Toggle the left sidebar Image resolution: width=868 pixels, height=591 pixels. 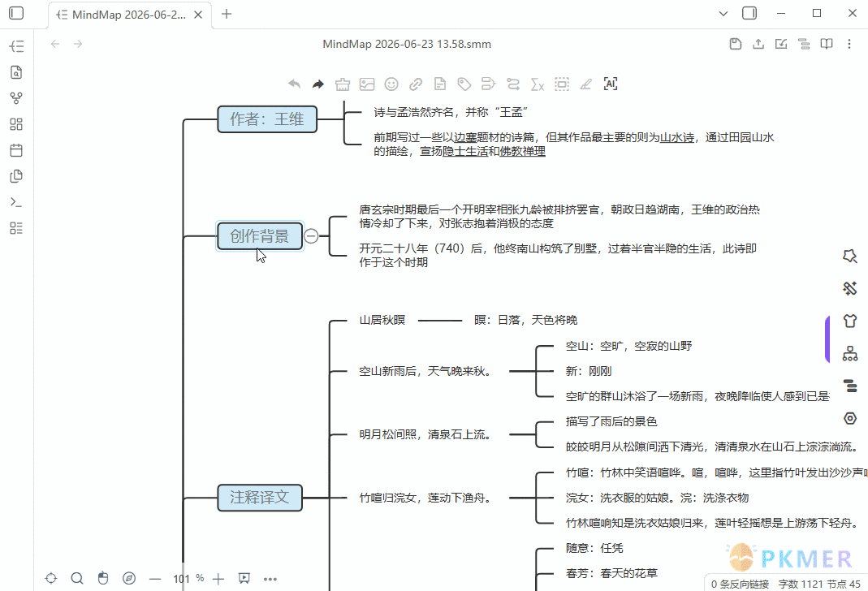(x=16, y=13)
